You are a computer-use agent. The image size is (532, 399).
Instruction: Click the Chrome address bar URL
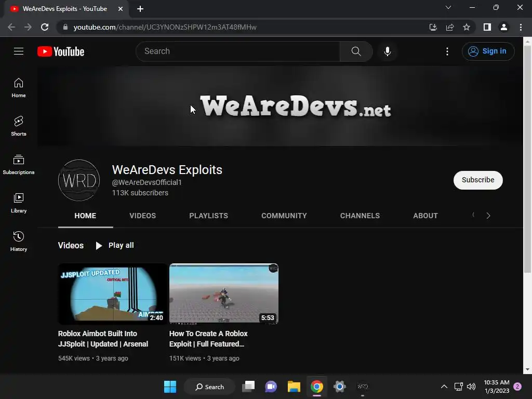(165, 27)
